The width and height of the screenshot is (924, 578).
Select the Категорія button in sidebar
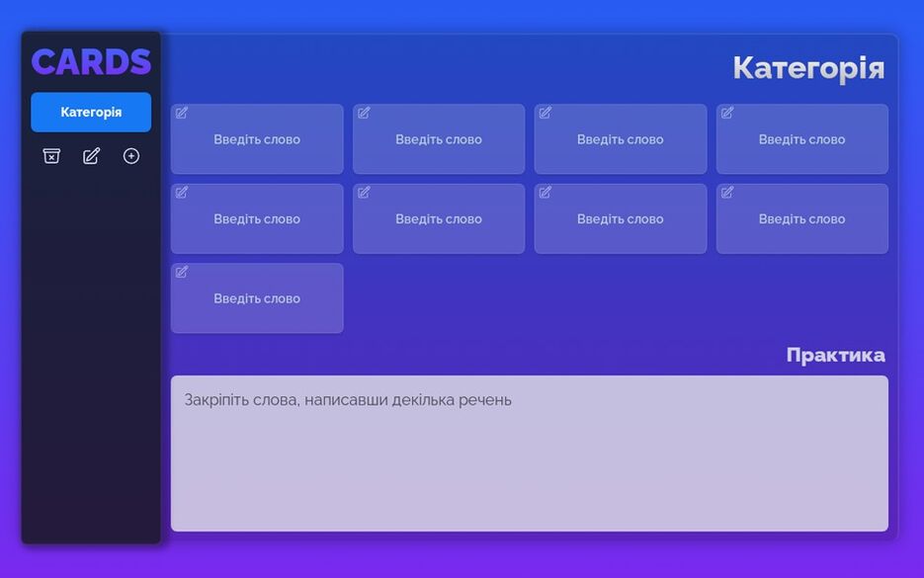coord(91,113)
